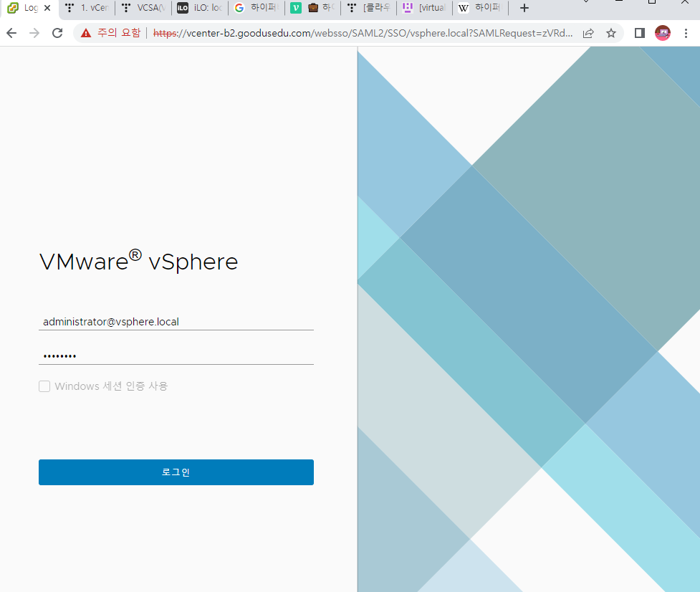Click the VMware® vSphere heading text
Viewport: 700px width, 592px height.
tap(138, 261)
